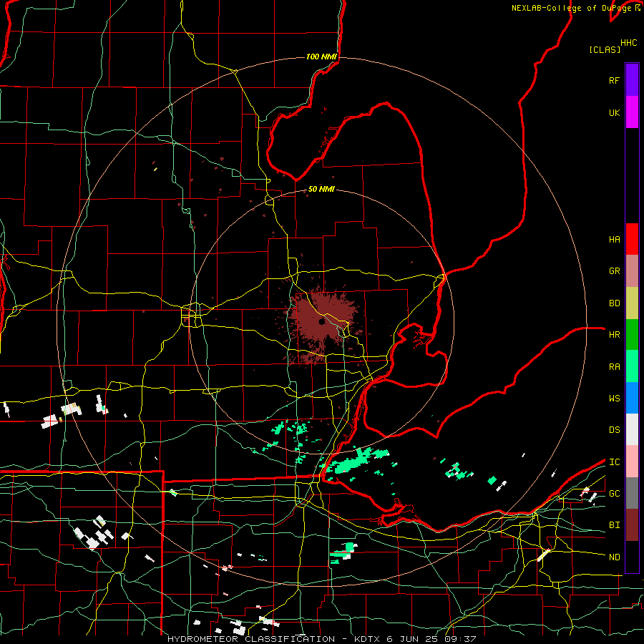
Task: Click the '50 NMI' range ring label
Action: click(x=321, y=189)
